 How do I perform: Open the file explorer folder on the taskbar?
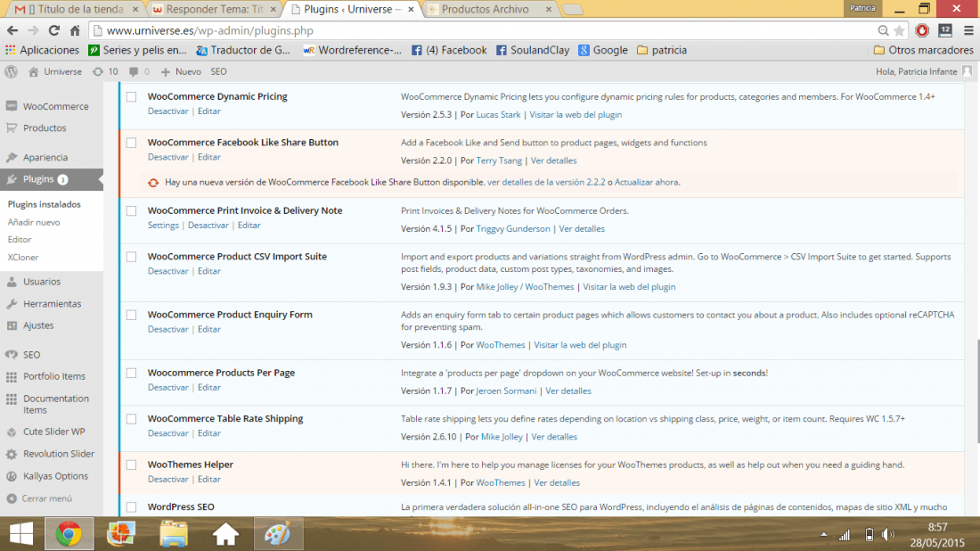[x=174, y=533]
